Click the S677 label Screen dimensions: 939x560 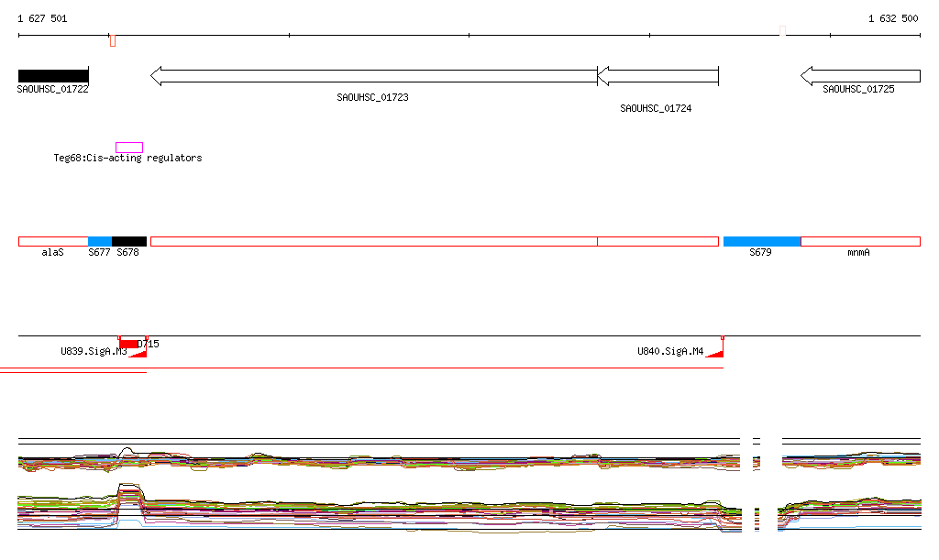(x=99, y=252)
